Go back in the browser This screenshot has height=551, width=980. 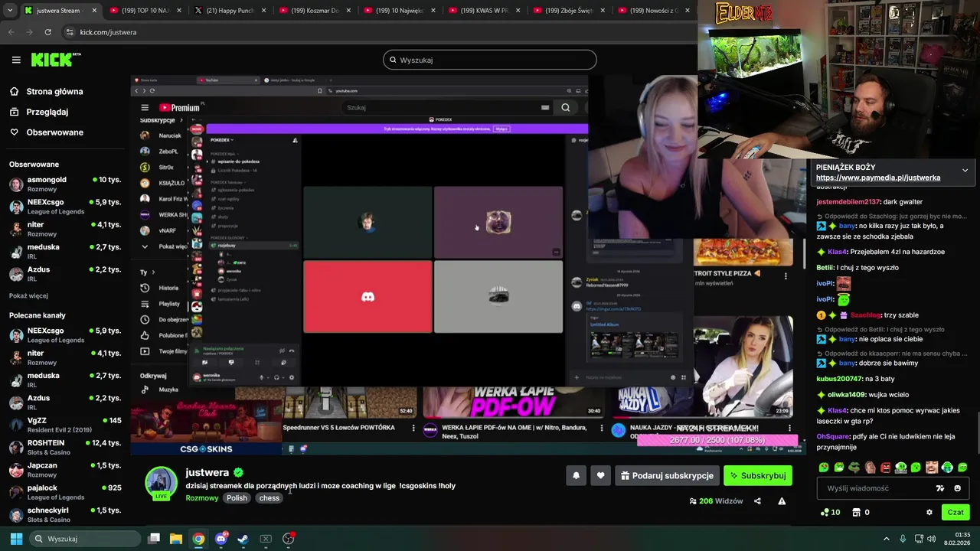(11, 32)
